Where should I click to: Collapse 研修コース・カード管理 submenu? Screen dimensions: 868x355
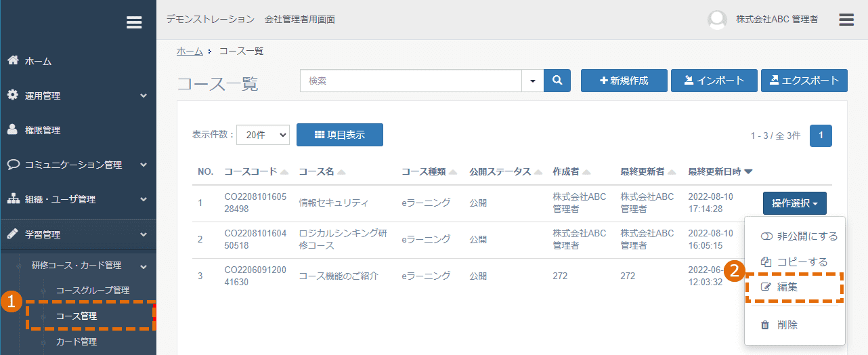click(78, 265)
